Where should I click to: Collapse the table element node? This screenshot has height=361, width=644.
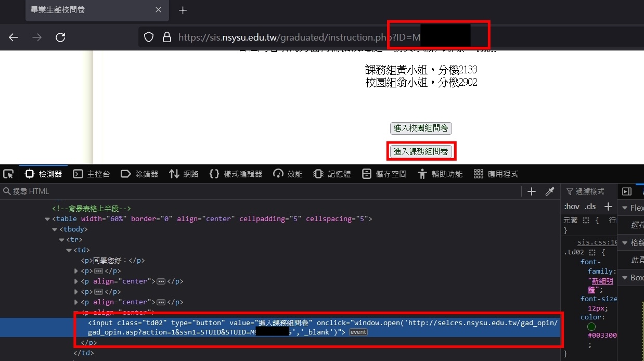(48, 219)
